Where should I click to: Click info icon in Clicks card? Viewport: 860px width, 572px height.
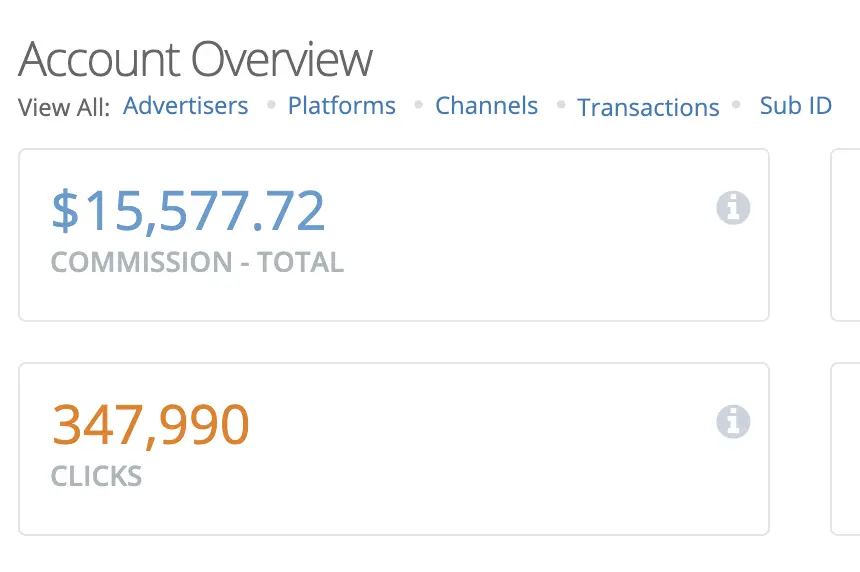[733, 422]
